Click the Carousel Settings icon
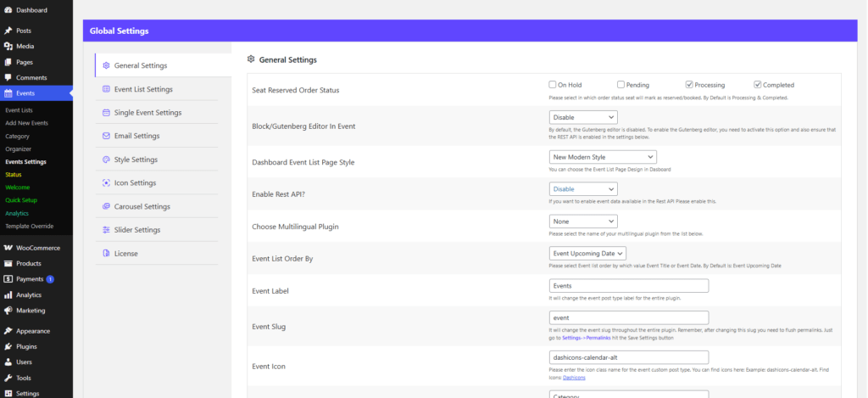The width and height of the screenshot is (868, 398). point(106,206)
